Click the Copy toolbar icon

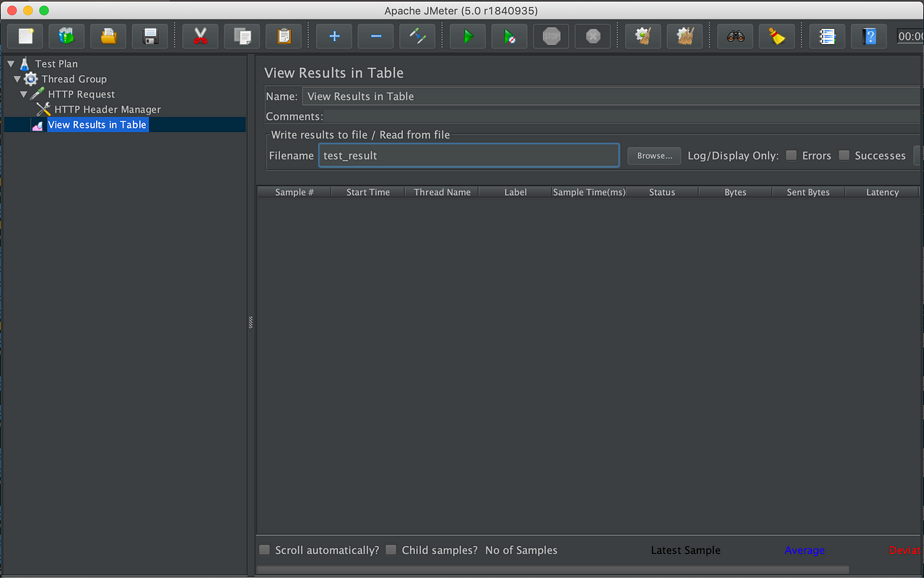click(x=243, y=35)
